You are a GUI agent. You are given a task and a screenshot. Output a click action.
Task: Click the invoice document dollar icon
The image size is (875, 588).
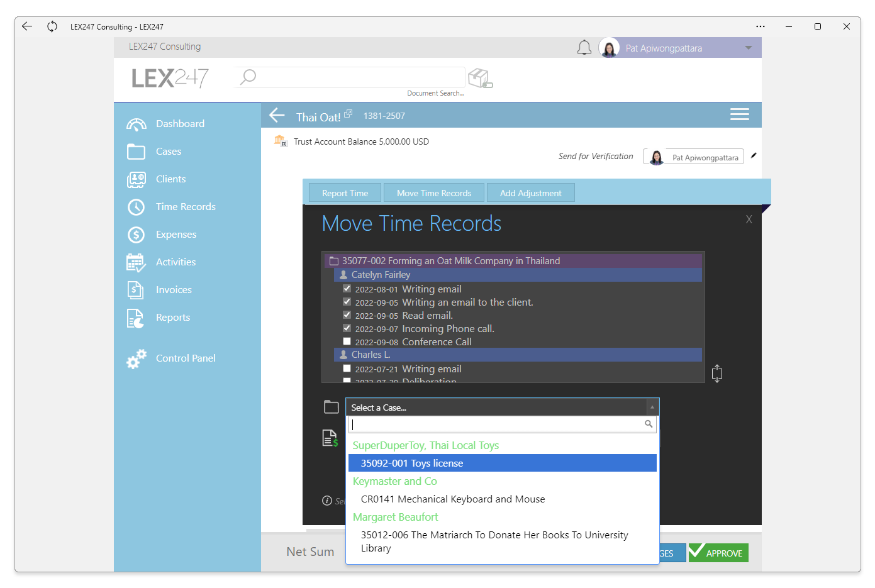[330, 438]
